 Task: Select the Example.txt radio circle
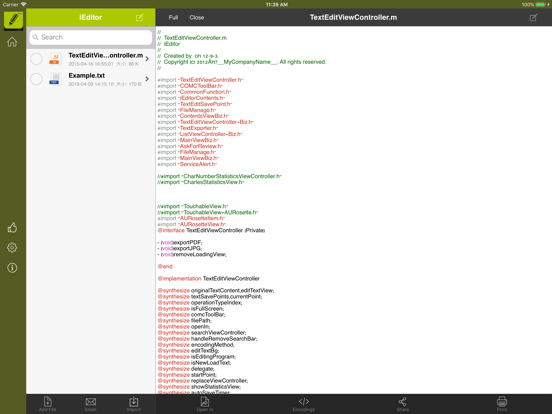pos(36,79)
